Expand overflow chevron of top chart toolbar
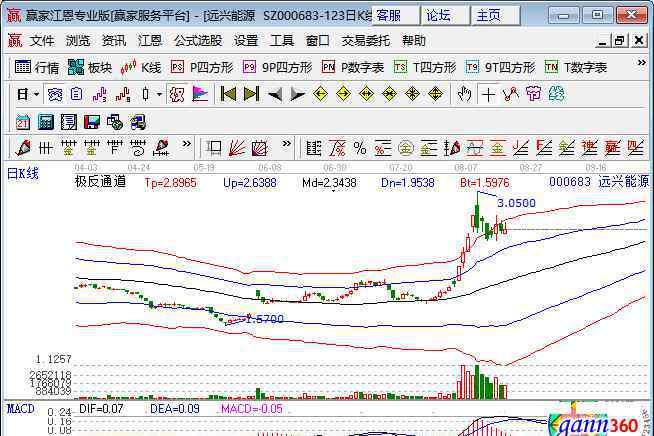This screenshot has width=654, height=436. click(641, 63)
